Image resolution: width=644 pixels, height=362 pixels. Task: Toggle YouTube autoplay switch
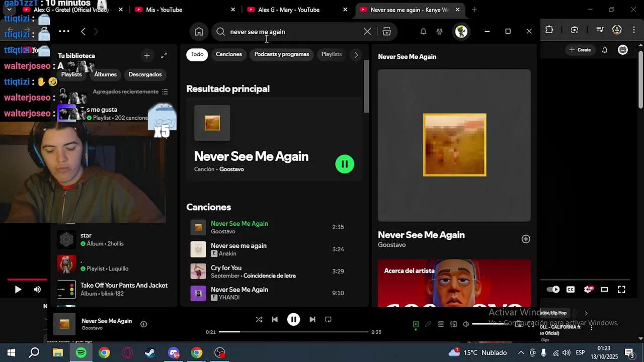[553, 289]
